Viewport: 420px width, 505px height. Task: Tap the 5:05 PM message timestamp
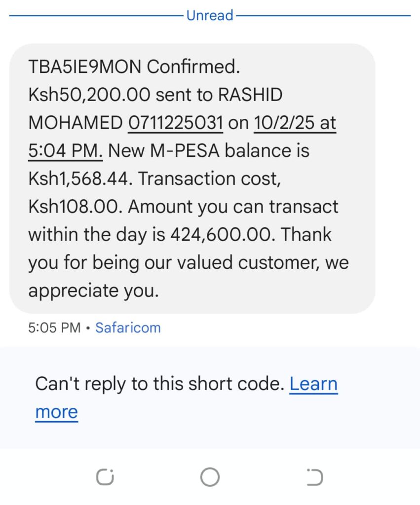(54, 328)
